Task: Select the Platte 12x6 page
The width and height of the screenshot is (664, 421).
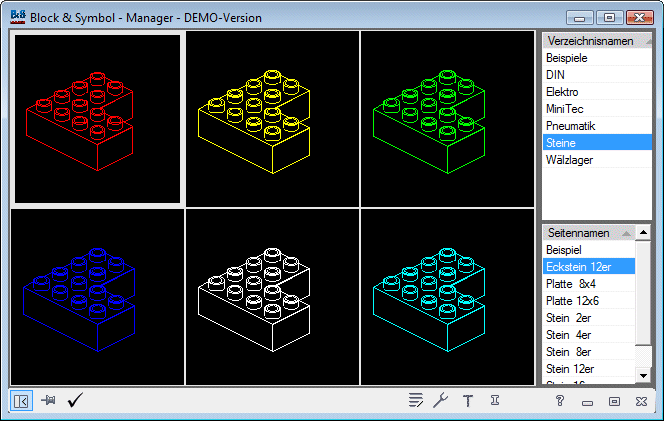Action: point(589,300)
